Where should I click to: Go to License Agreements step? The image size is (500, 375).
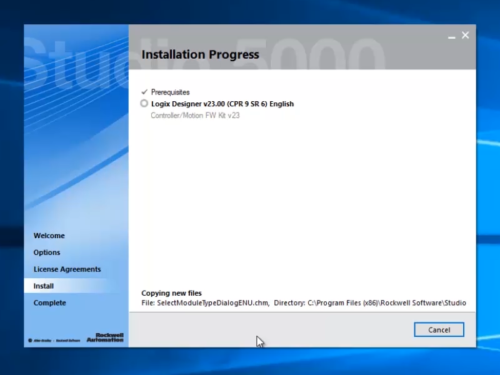(x=67, y=269)
